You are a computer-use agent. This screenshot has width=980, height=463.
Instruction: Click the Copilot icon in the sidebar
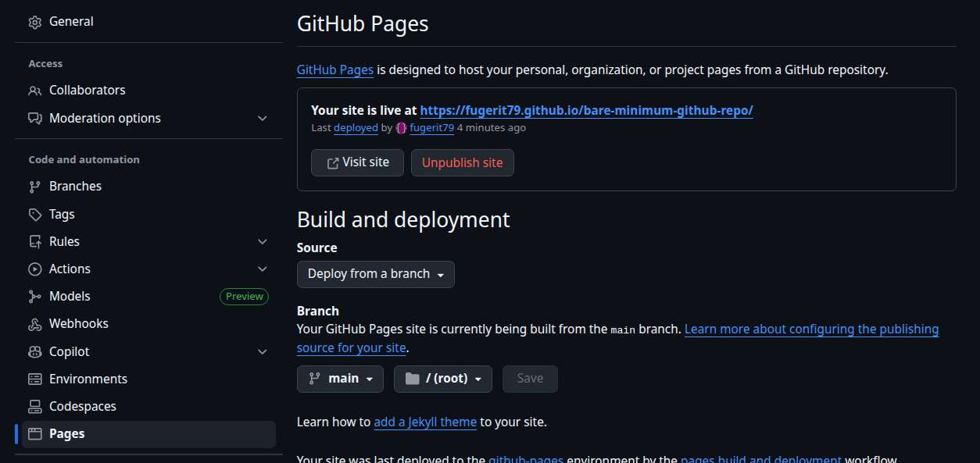click(x=34, y=351)
